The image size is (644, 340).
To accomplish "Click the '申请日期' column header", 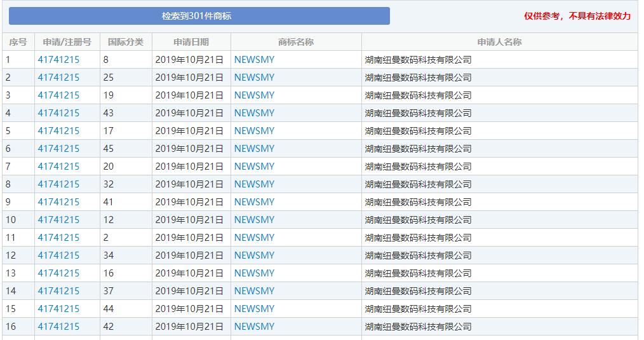I will point(191,42).
